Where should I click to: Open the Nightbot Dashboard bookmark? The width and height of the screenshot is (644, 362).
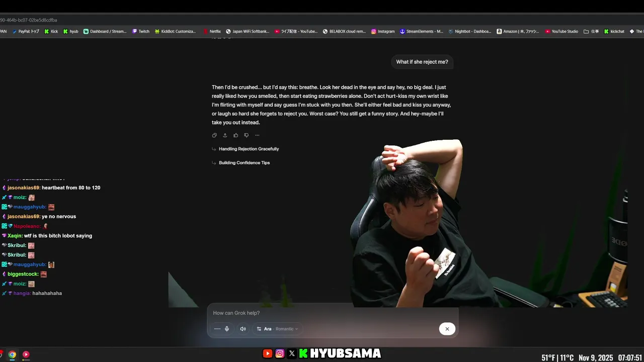pos(469,31)
